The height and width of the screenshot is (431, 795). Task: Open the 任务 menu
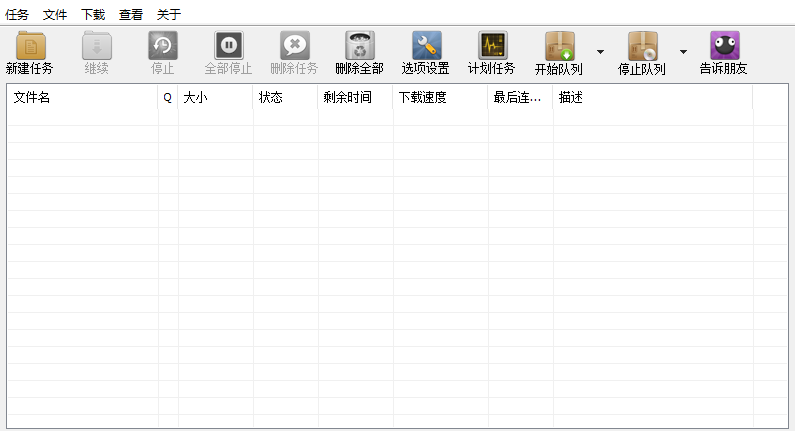17,14
